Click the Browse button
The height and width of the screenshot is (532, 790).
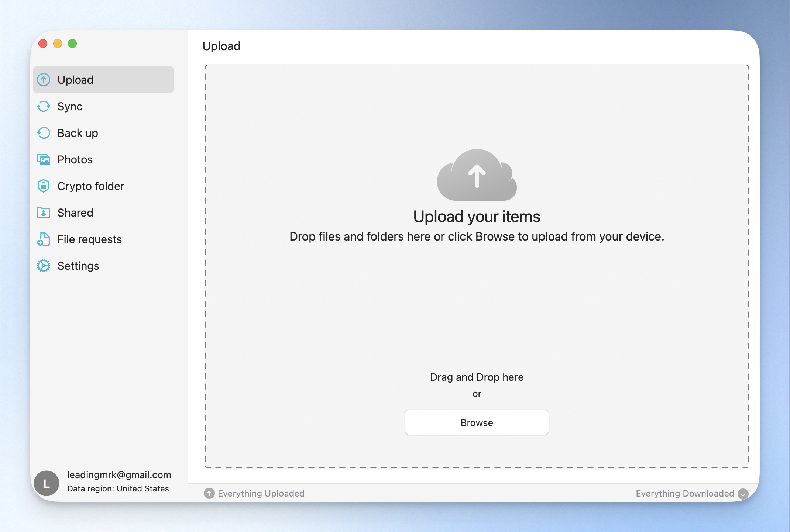tap(477, 422)
